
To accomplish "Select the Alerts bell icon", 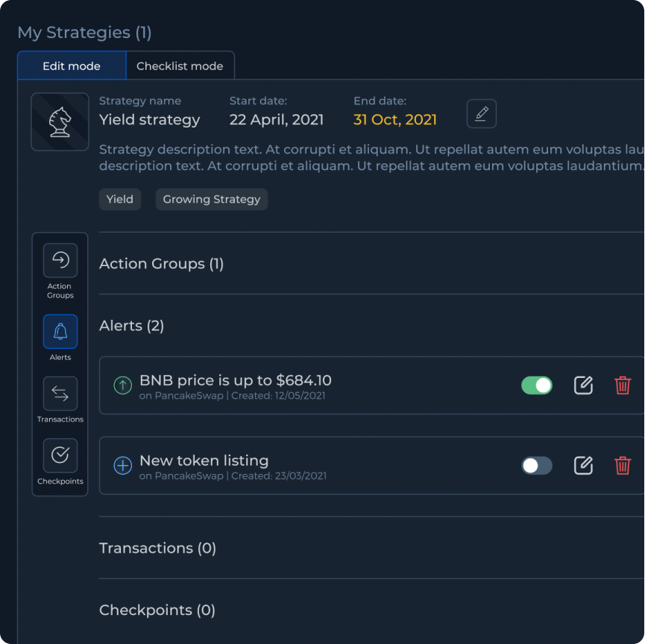I will click(60, 332).
